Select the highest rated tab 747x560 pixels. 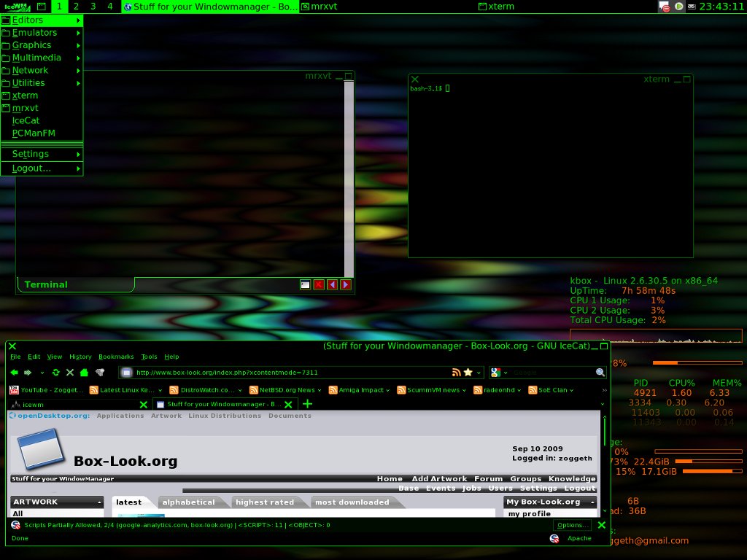click(265, 502)
